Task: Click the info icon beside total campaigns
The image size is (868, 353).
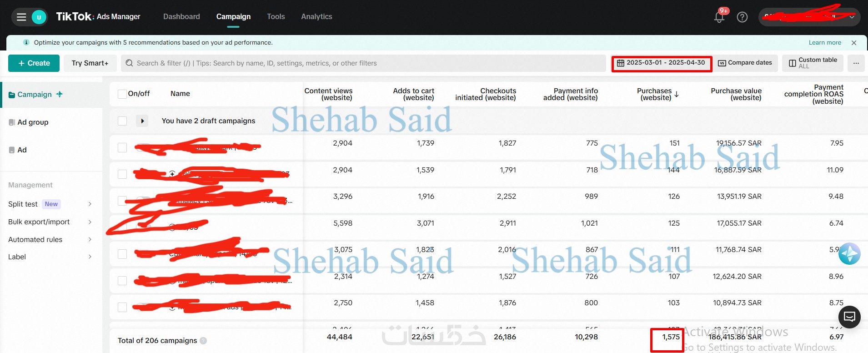Action: (203, 341)
